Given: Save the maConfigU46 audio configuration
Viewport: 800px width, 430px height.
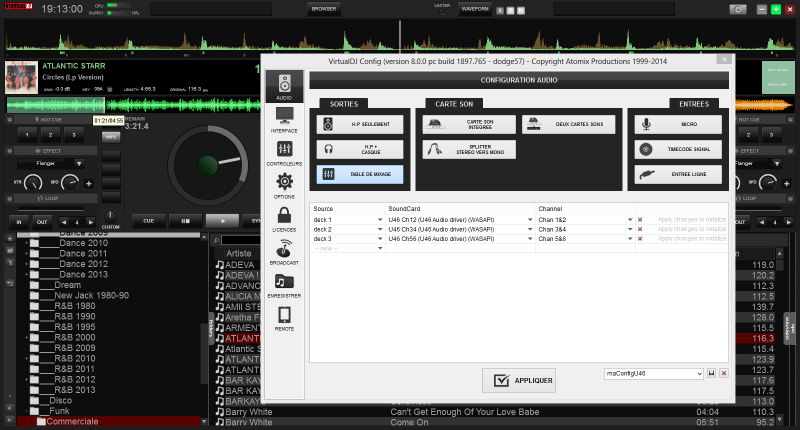Looking at the screenshot, I should click(x=711, y=373).
